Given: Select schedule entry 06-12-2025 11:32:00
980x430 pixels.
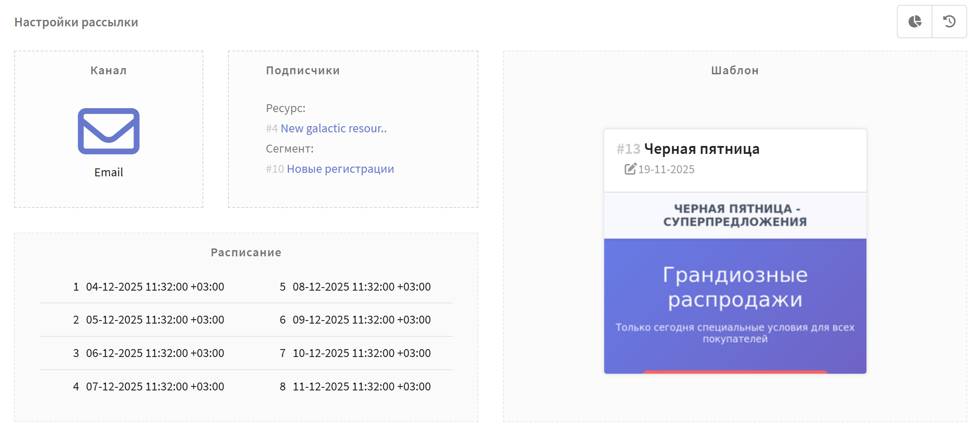Looking at the screenshot, I should [x=155, y=353].
